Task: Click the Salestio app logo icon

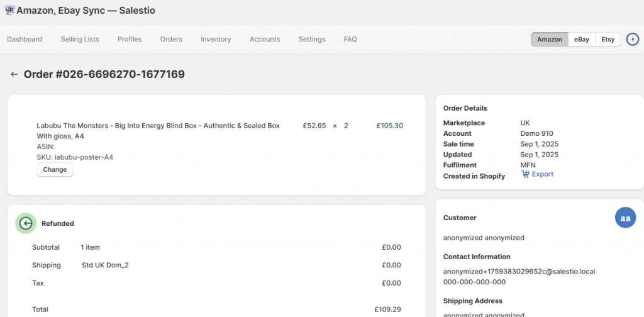Action: [9, 11]
